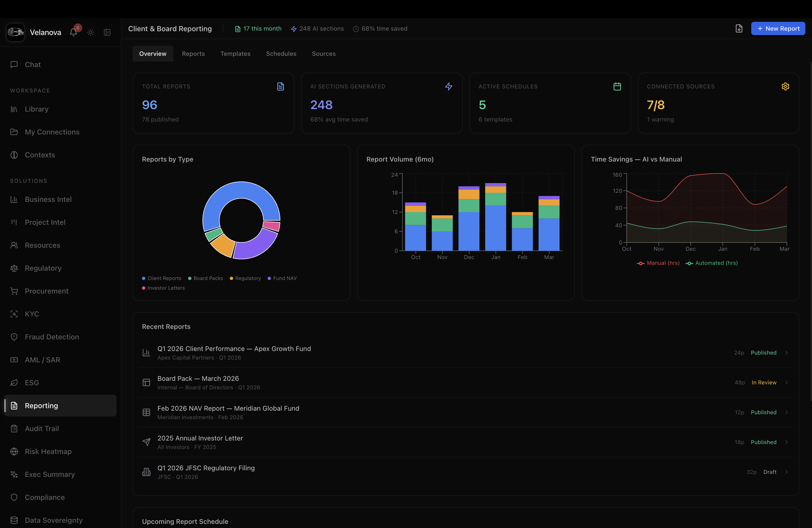Collapse the sidebar using the panel icon

pyautogui.click(x=107, y=32)
